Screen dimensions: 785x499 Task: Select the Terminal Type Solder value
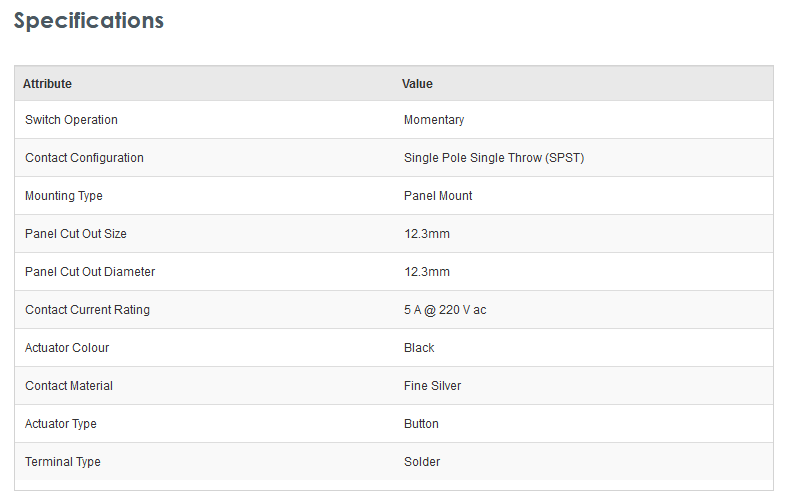tap(422, 462)
